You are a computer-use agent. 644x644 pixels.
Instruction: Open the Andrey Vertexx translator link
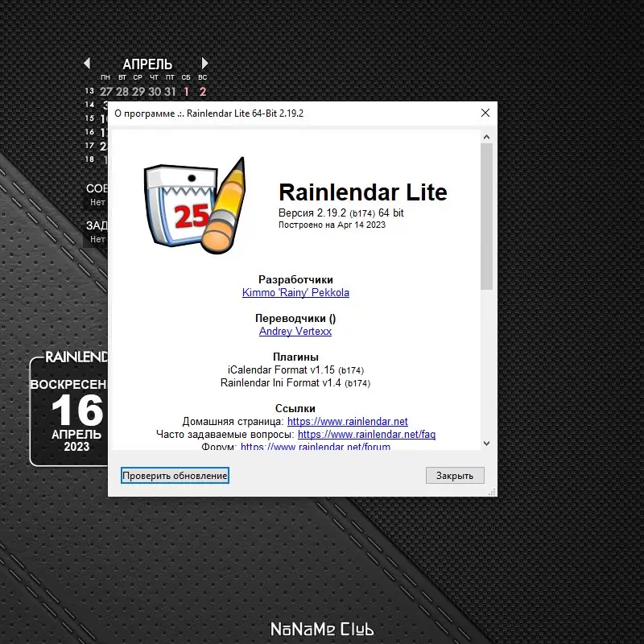(x=295, y=331)
